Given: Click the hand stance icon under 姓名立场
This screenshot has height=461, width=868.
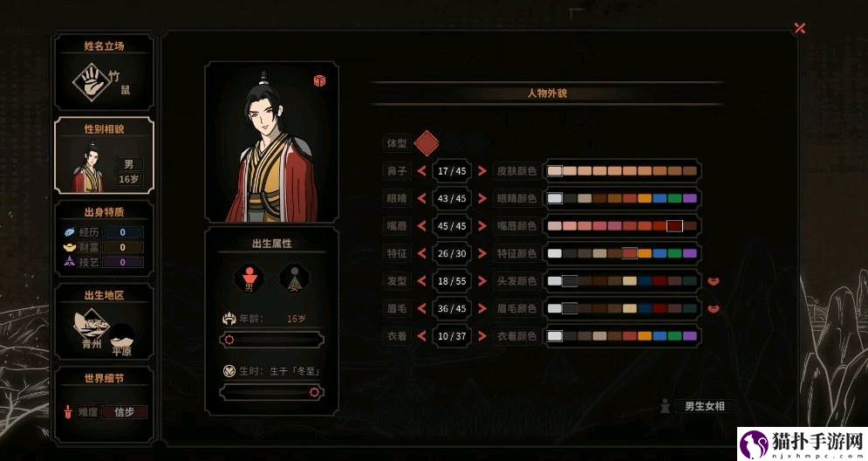Looking at the screenshot, I should [x=92, y=82].
